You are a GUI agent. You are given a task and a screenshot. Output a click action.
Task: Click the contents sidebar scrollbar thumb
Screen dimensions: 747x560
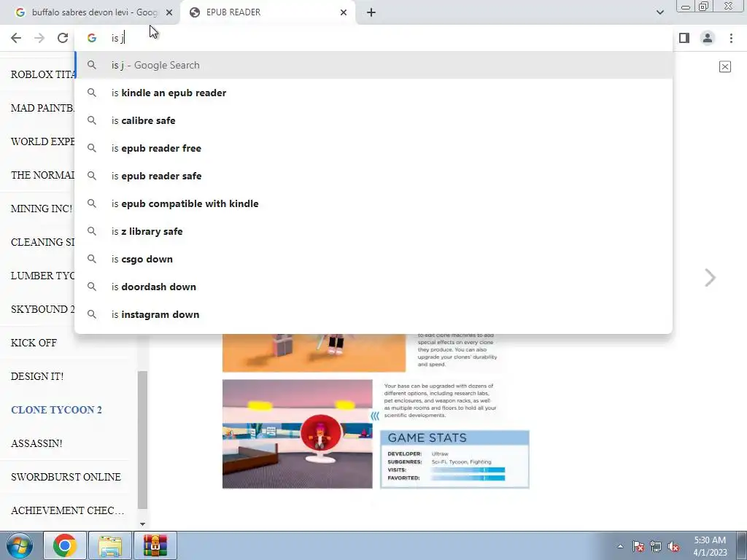coord(142,440)
